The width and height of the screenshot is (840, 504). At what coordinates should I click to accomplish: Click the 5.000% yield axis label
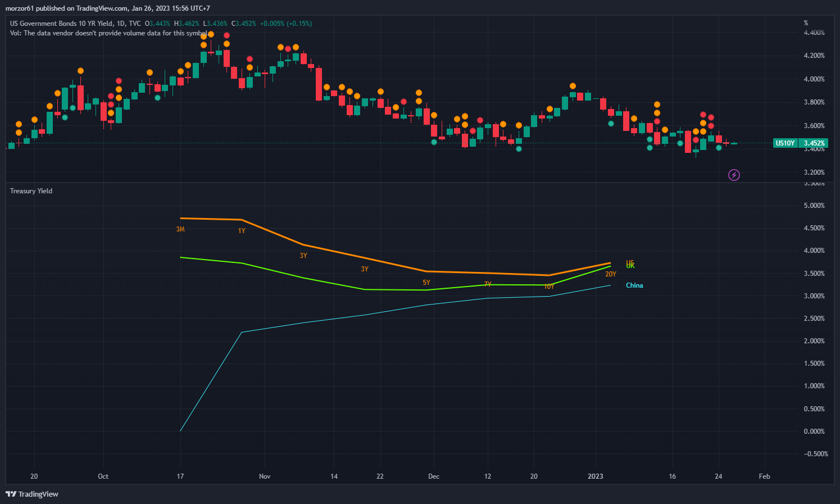click(814, 206)
